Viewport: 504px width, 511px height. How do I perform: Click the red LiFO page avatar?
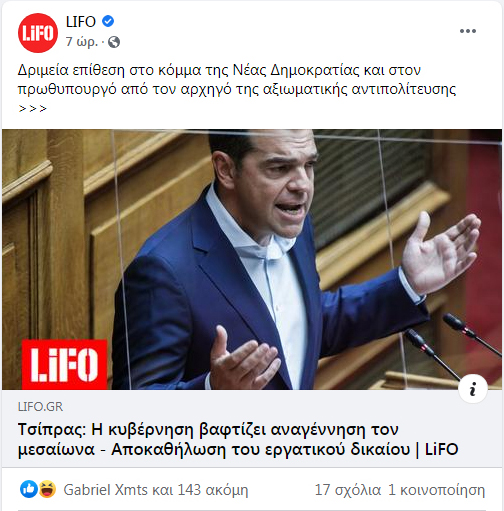38,33
